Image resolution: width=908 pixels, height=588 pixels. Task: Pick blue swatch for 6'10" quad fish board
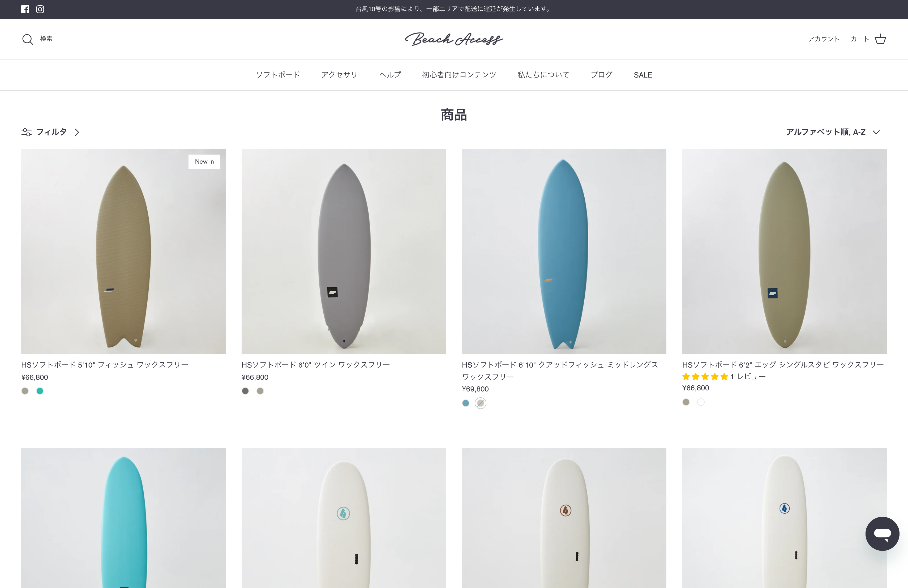tap(465, 403)
